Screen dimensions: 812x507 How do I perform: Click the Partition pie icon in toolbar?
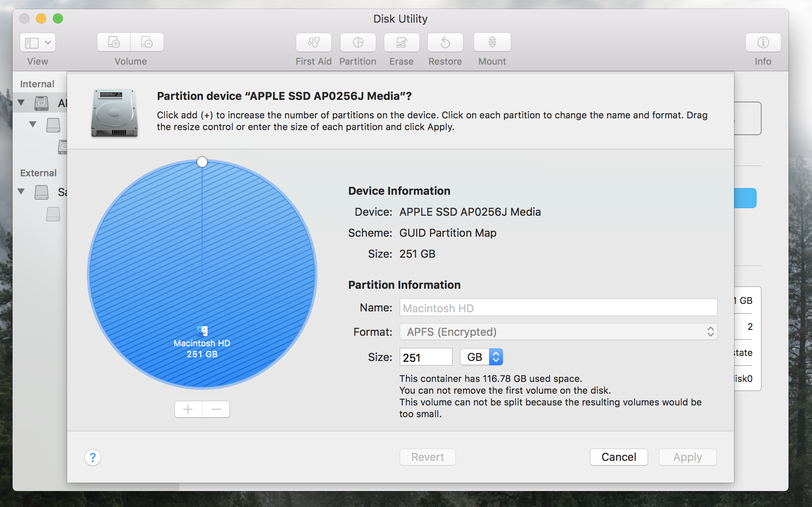[x=358, y=42]
